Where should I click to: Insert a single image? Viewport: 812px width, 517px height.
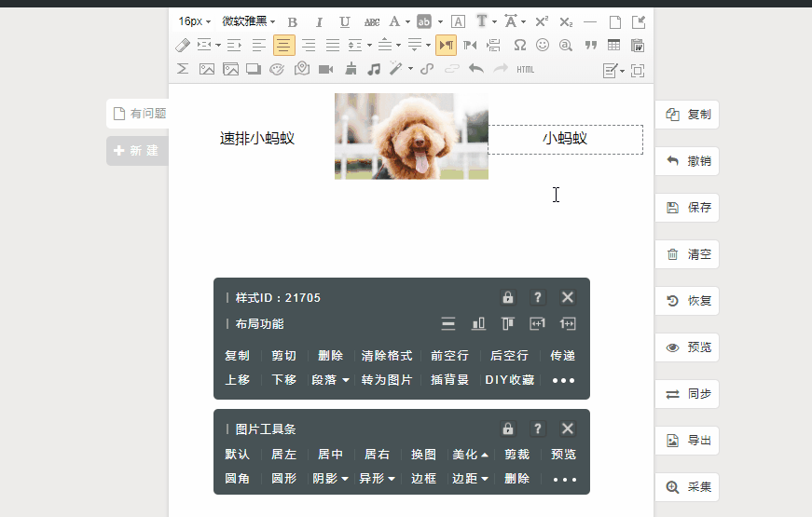[207, 69]
